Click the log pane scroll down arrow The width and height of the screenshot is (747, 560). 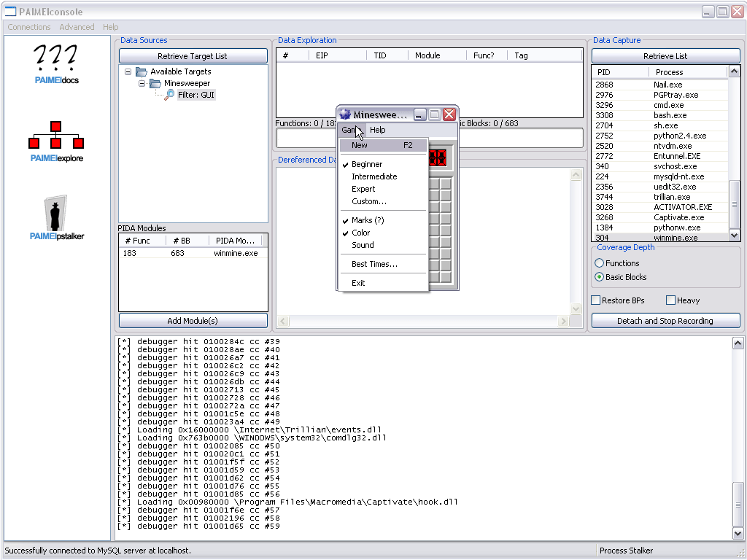(x=738, y=533)
